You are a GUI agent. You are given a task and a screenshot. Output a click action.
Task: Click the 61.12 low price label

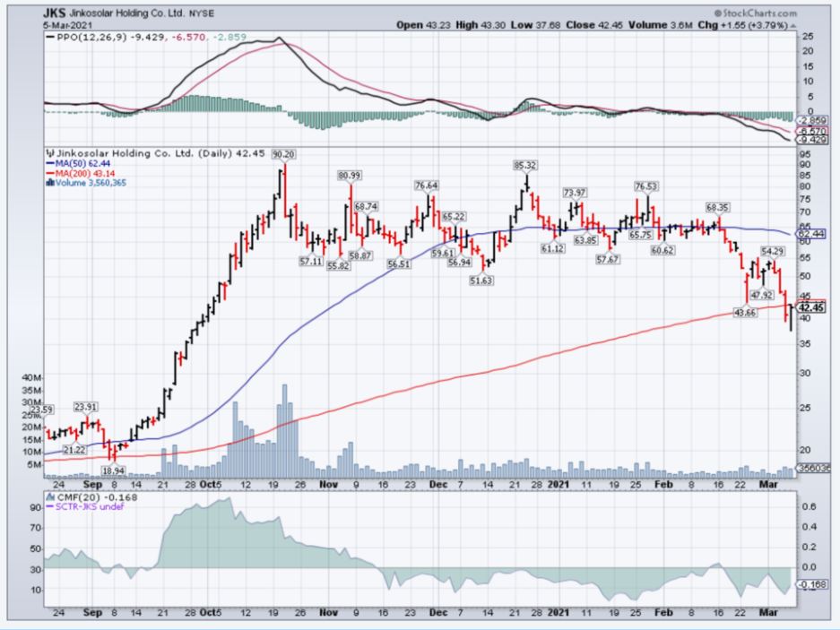coord(552,248)
